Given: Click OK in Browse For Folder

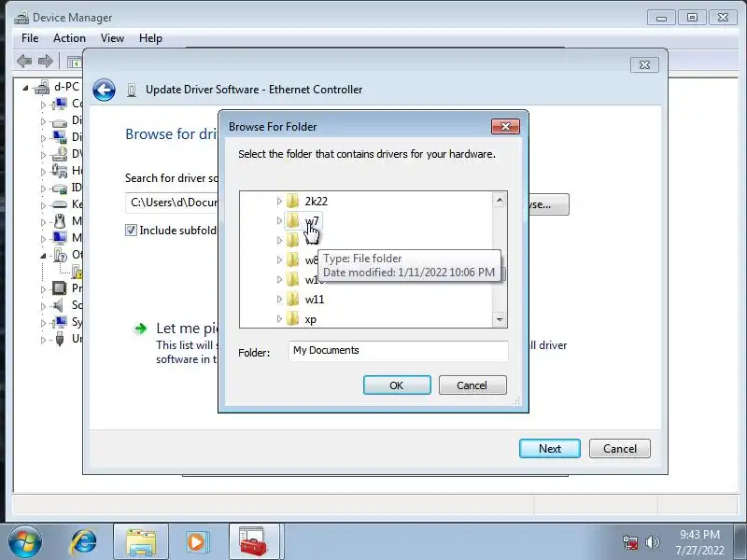Looking at the screenshot, I should click(x=397, y=385).
